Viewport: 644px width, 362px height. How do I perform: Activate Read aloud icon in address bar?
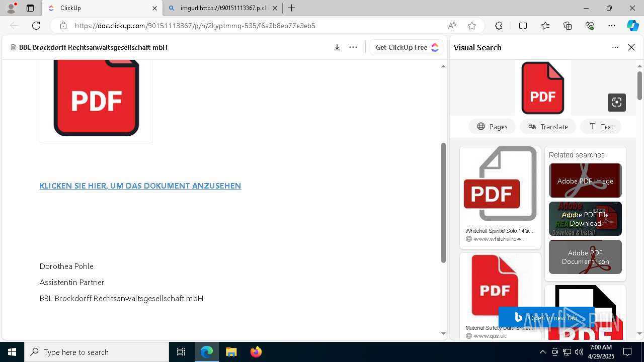(452, 26)
